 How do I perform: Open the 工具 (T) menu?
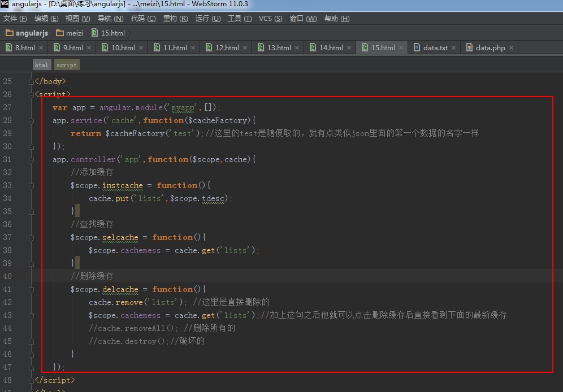pos(240,19)
